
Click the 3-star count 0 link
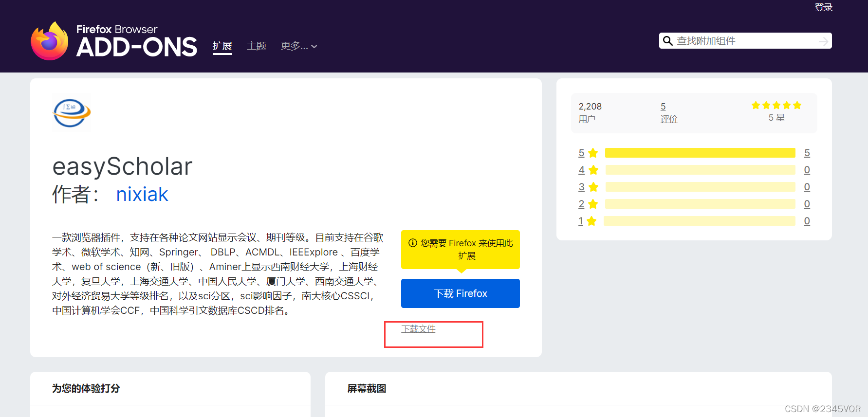[807, 187]
